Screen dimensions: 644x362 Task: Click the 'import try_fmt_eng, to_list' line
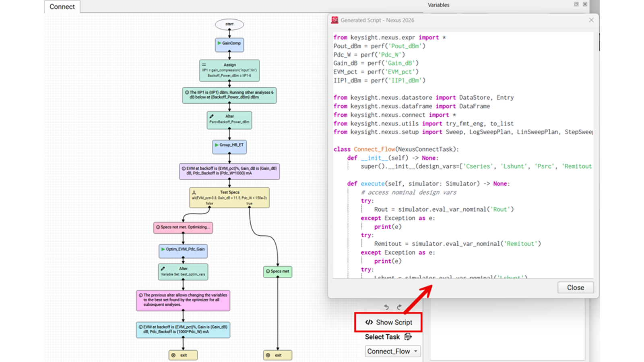[423, 123]
